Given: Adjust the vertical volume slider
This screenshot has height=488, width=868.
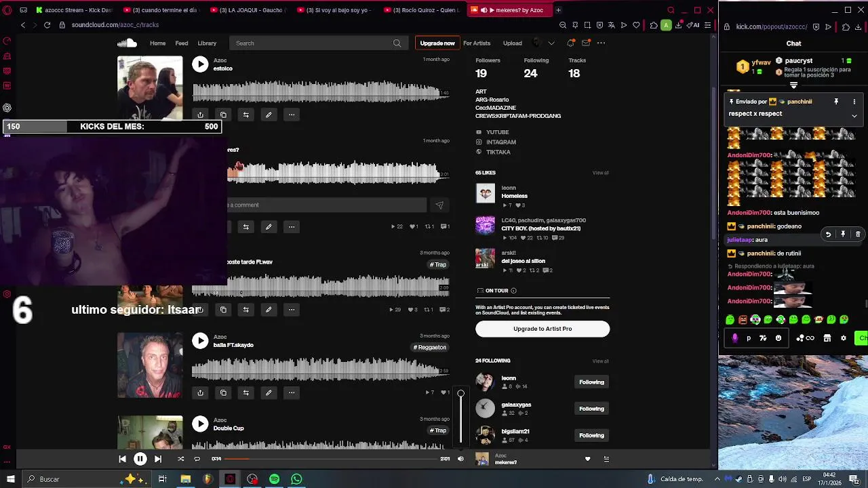Looking at the screenshot, I should coord(461,418).
